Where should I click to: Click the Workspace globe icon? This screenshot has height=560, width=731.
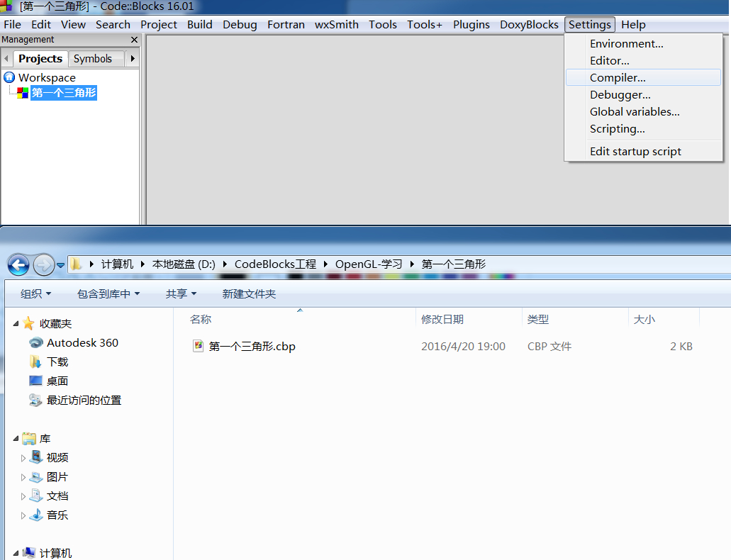[x=9, y=77]
